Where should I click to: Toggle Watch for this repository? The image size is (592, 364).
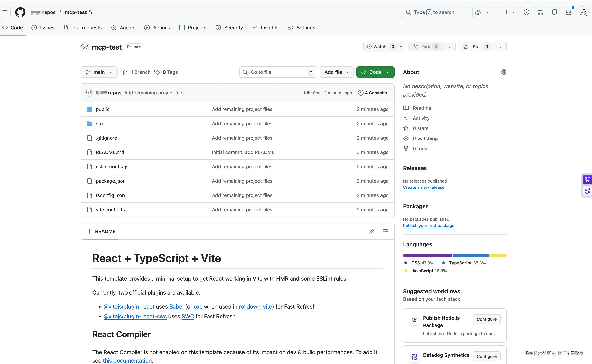(x=380, y=47)
